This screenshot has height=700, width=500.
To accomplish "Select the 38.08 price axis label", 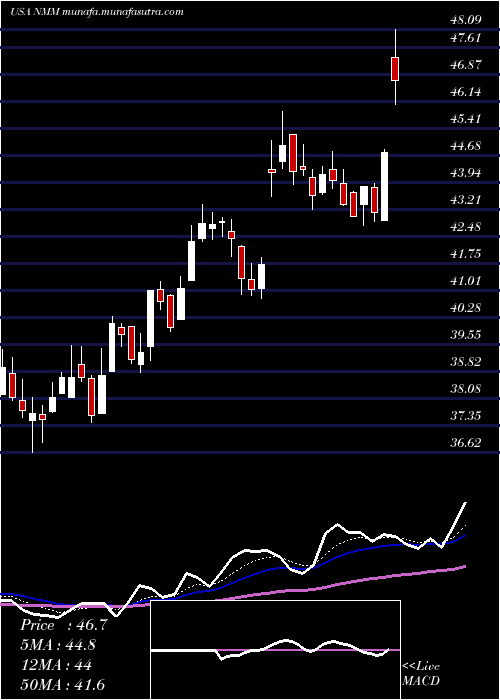I will [467, 389].
